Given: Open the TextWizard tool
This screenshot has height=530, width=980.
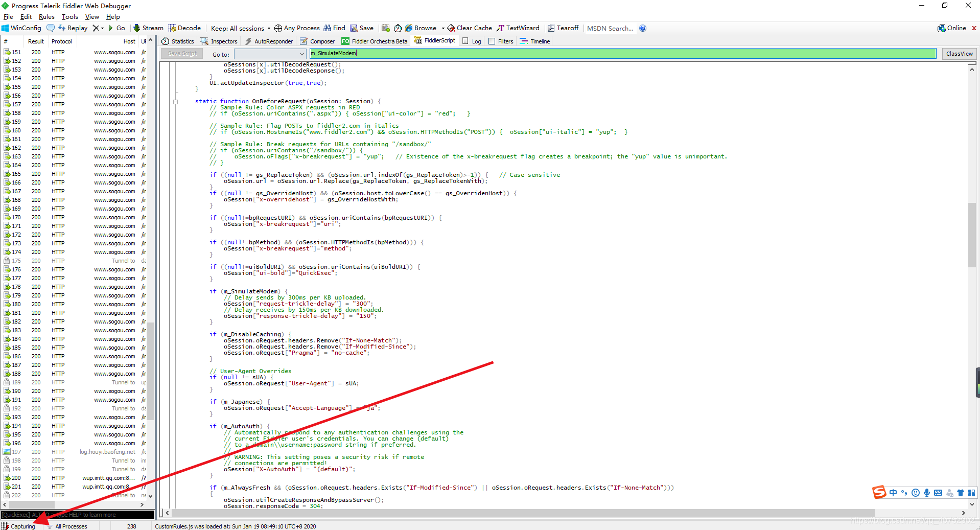Looking at the screenshot, I should (x=518, y=28).
